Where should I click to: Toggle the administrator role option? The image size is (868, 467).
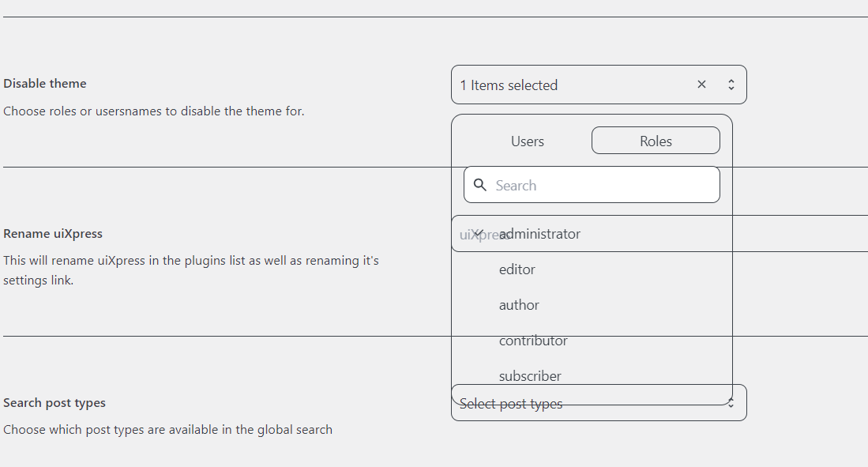click(x=540, y=234)
